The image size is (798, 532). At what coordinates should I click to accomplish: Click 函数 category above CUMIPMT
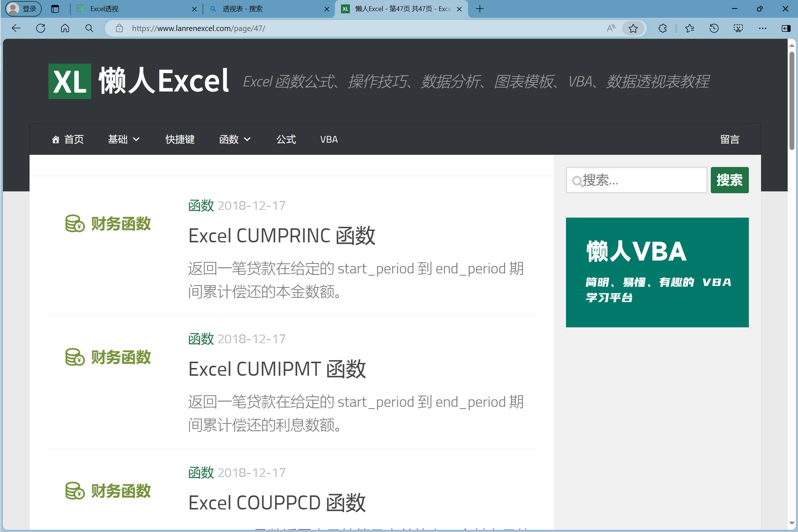pyautogui.click(x=201, y=339)
